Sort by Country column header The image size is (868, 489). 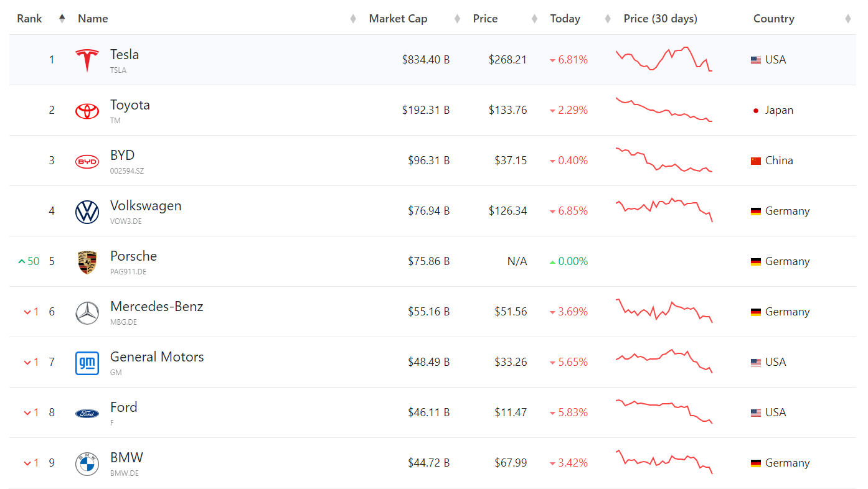(x=773, y=19)
